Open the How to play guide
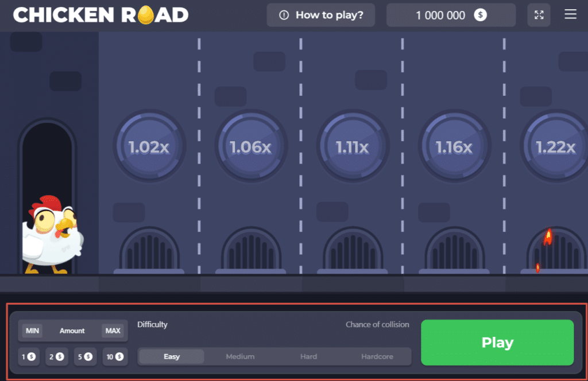The height and width of the screenshot is (381, 588). pyautogui.click(x=320, y=15)
